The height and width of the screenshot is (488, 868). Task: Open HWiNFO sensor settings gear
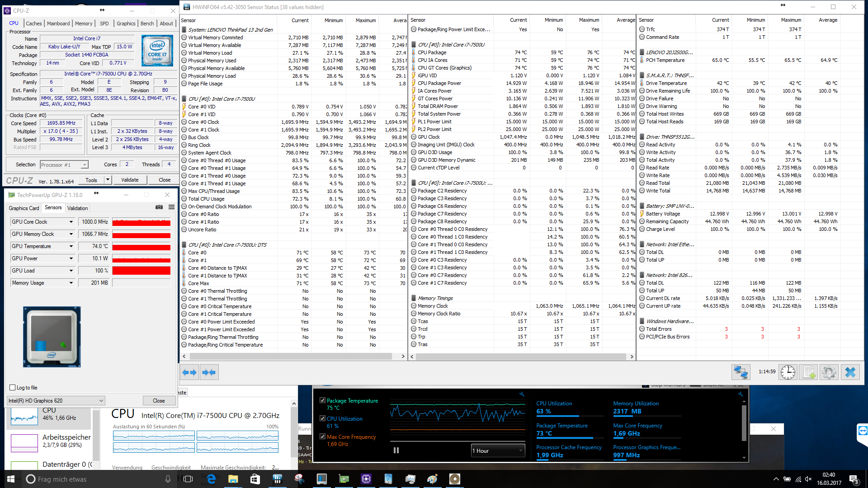pos(829,372)
